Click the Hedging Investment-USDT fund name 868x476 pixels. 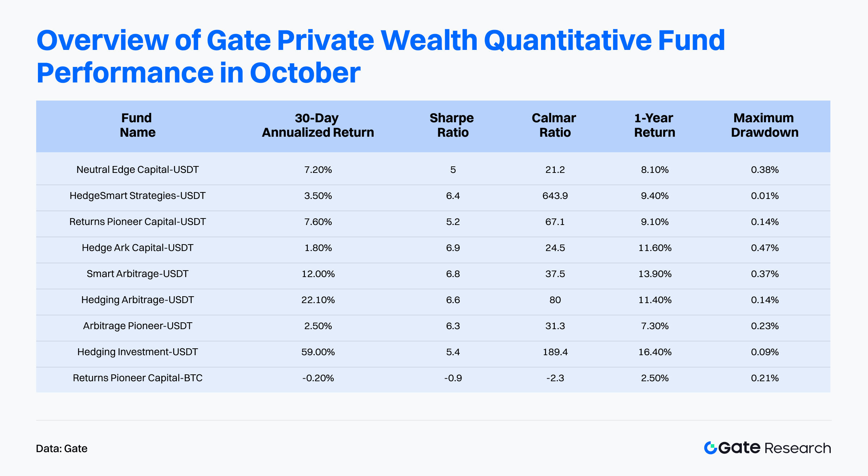pos(137,352)
